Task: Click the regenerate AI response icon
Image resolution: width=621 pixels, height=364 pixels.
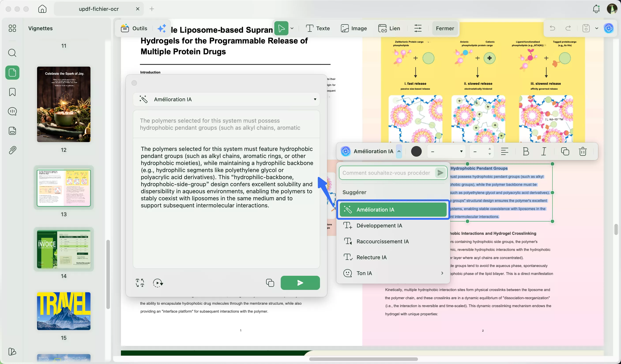Action: (x=158, y=283)
